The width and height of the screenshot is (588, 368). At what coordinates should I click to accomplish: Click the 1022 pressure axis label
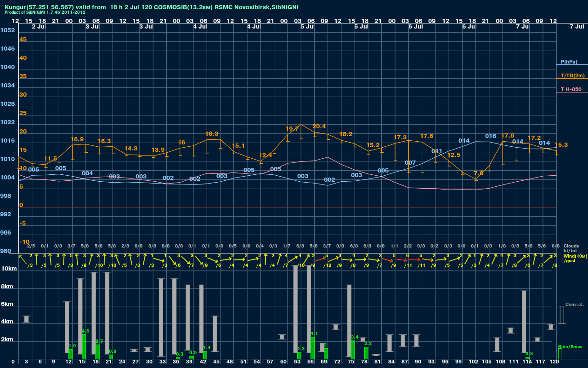click(x=7, y=122)
